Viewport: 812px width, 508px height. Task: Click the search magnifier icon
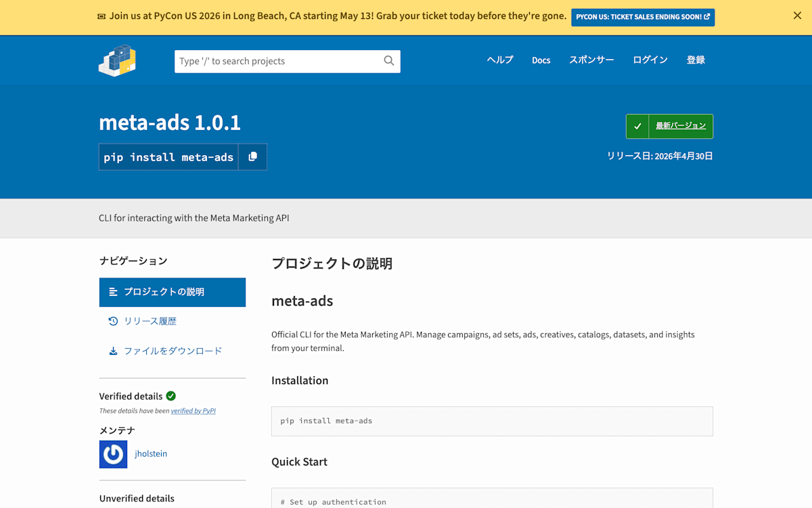tap(389, 61)
